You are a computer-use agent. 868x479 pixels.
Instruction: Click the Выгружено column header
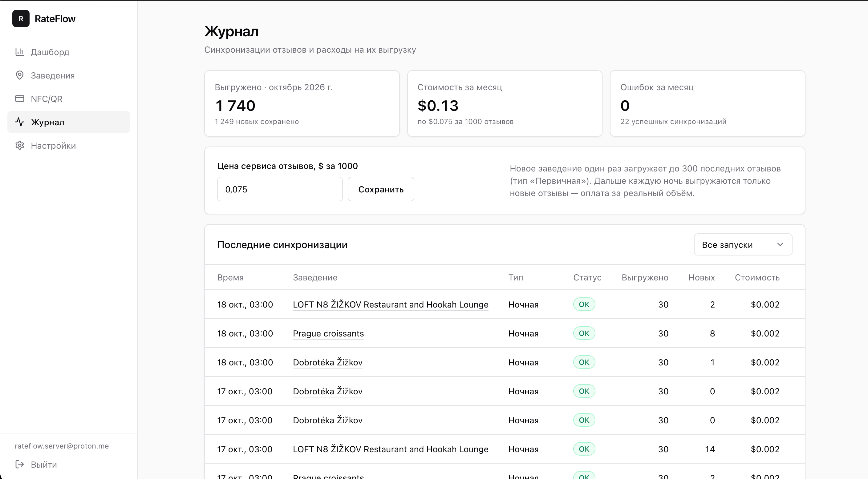[x=645, y=278]
